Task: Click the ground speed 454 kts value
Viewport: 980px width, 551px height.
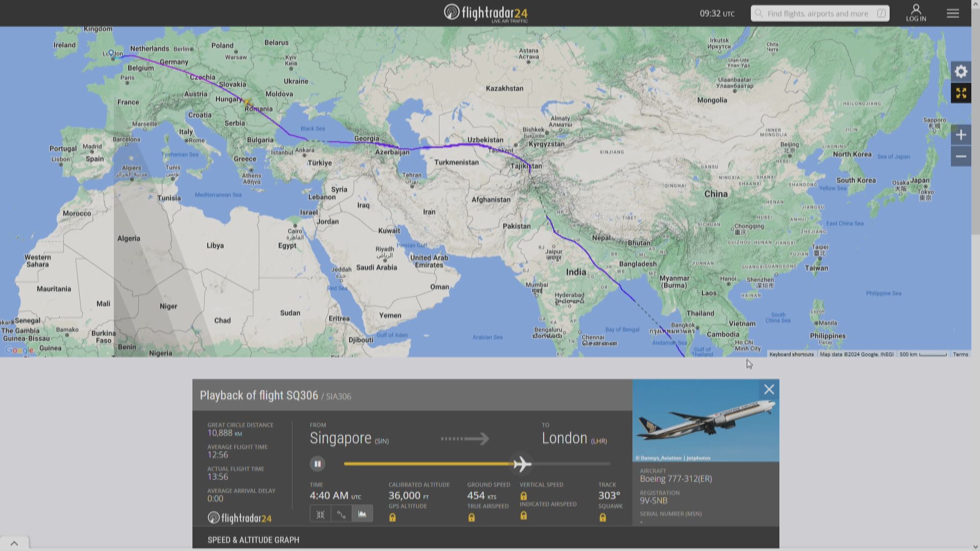Action: point(481,495)
